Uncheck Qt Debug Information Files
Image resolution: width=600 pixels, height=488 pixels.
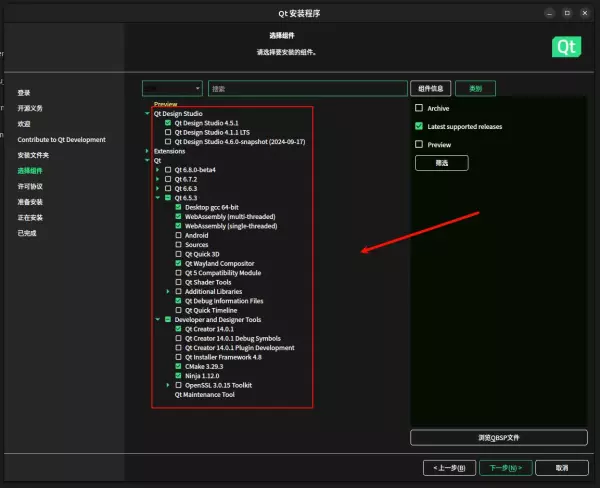pyautogui.click(x=178, y=301)
